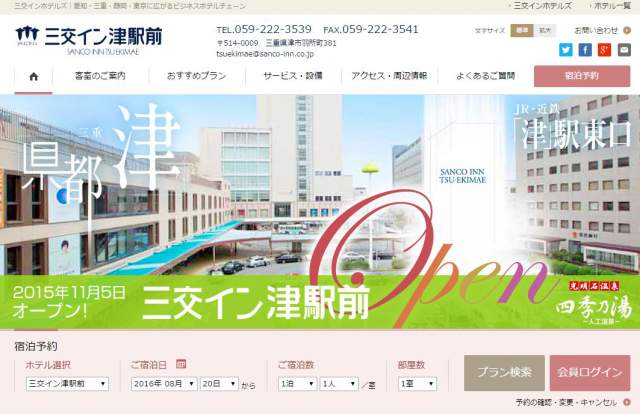The width and height of the screenshot is (640, 414).
Task: Open よくあるご質問 menu item
Action: (x=485, y=76)
